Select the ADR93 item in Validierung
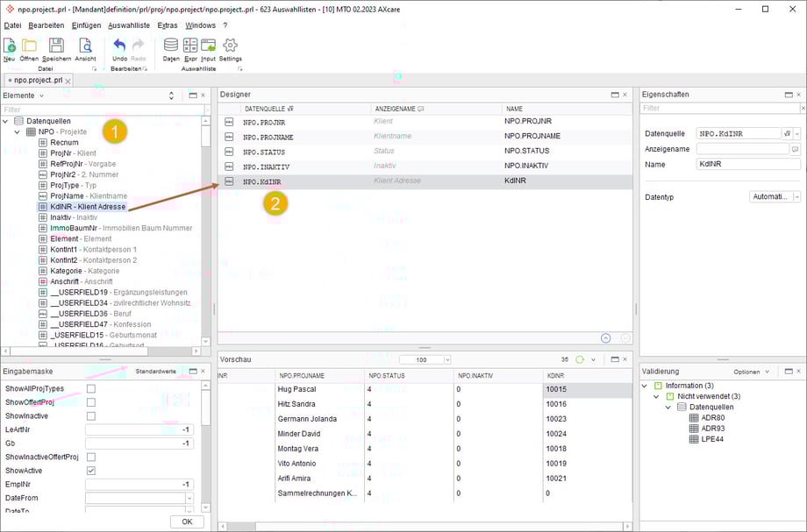 pyautogui.click(x=712, y=429)
